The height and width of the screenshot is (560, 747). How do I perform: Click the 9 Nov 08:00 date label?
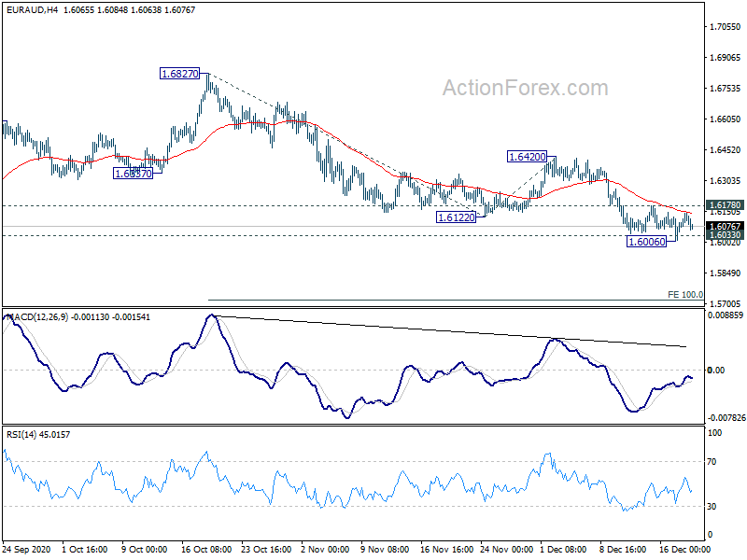click(x=385, y=549)
